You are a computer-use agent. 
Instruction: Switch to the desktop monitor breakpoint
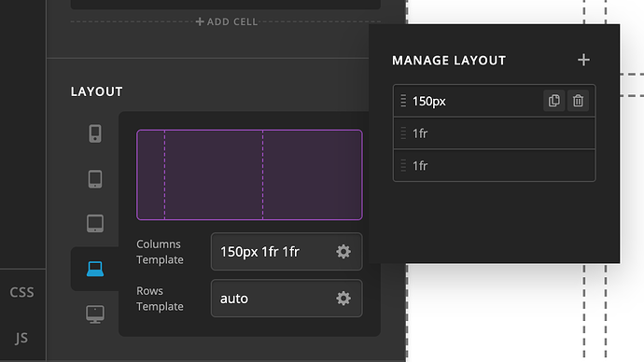pyautogui.click(x=95, y=314)
